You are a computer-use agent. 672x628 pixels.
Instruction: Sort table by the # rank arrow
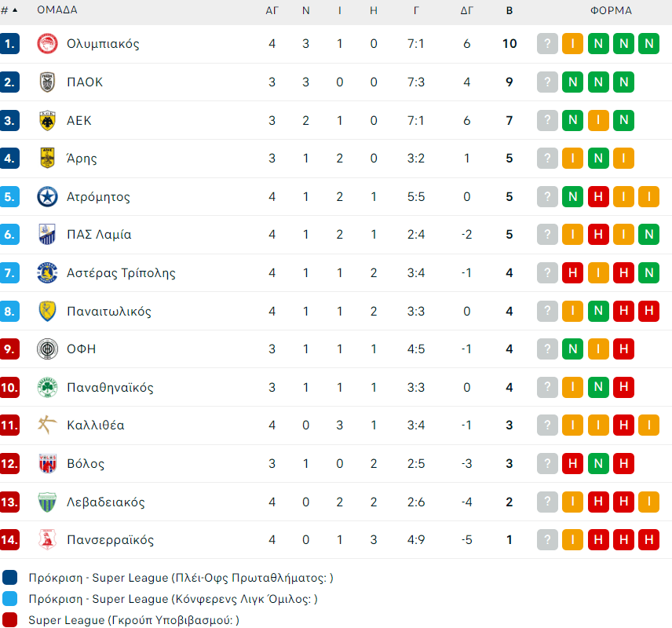point(17,11)
